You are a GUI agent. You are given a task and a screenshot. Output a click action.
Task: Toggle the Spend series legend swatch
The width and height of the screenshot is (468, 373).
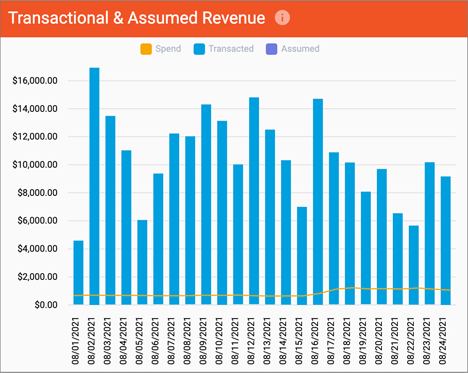point(146,49)
